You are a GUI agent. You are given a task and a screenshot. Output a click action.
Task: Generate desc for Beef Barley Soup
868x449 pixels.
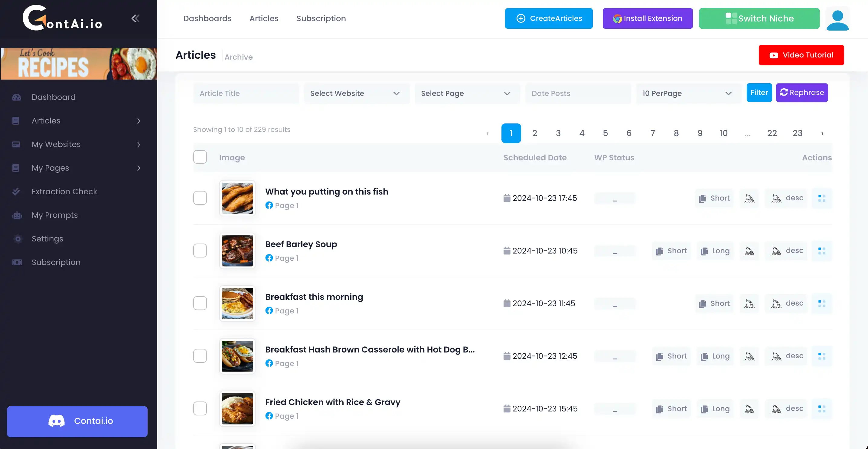point(786,251)
